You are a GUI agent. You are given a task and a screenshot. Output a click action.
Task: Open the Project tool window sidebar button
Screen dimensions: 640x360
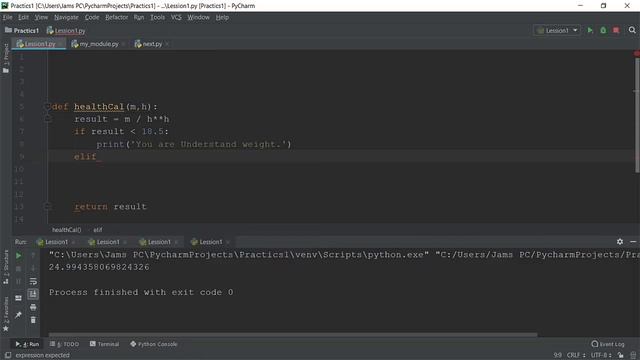[6, 58]
